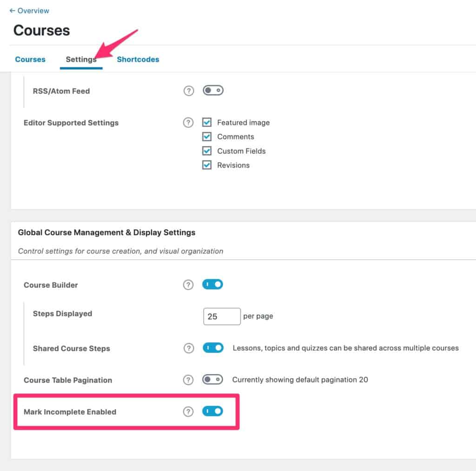Image resolution: width=476 pixels, height=471 pixels.
Task: Click the 'Editor Supported Settings' label
Action: click(x=71, y=123)
